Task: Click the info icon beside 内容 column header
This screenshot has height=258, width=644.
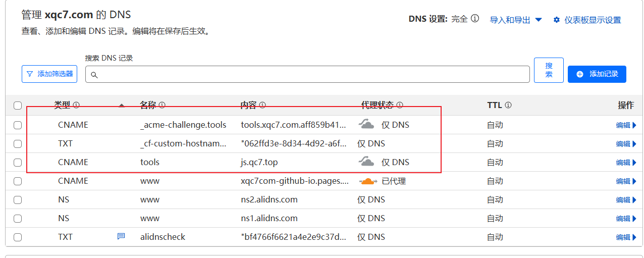Action: click(262, 105)
